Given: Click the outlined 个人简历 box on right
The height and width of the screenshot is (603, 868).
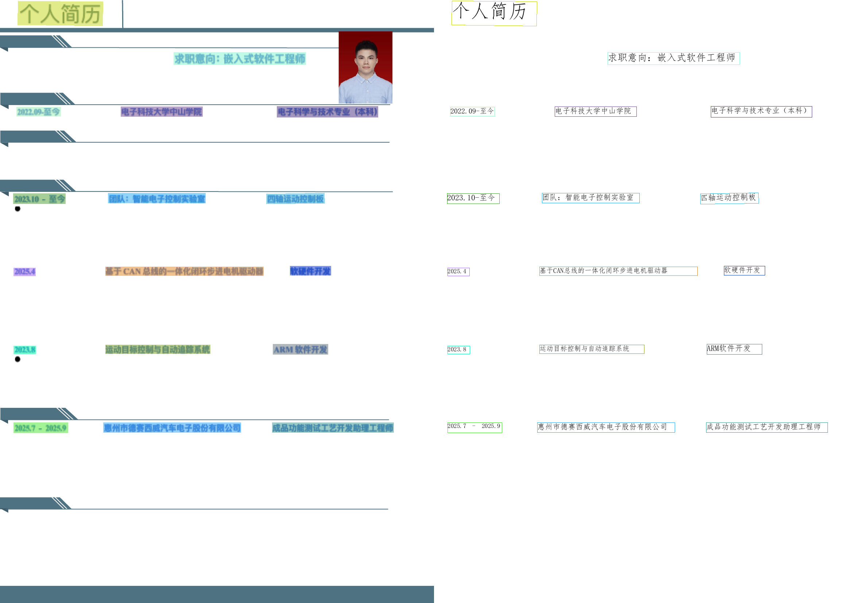Looking at the screenshot, I should tap(494, 13).
